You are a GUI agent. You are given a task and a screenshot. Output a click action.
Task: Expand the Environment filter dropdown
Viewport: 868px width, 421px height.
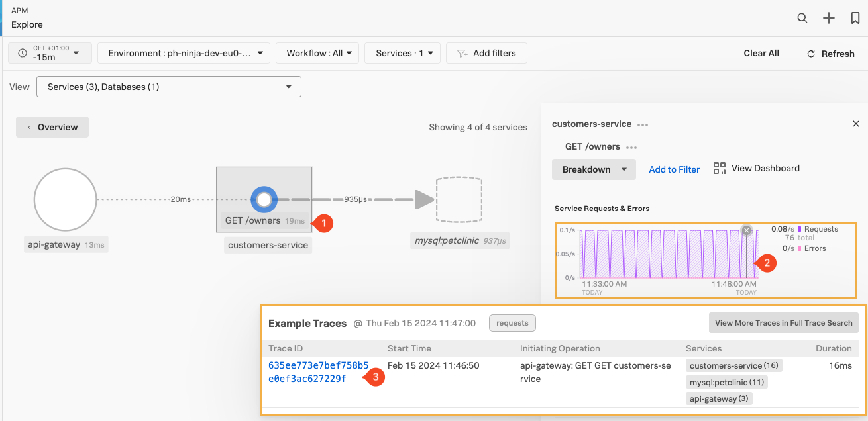(184, 53)
